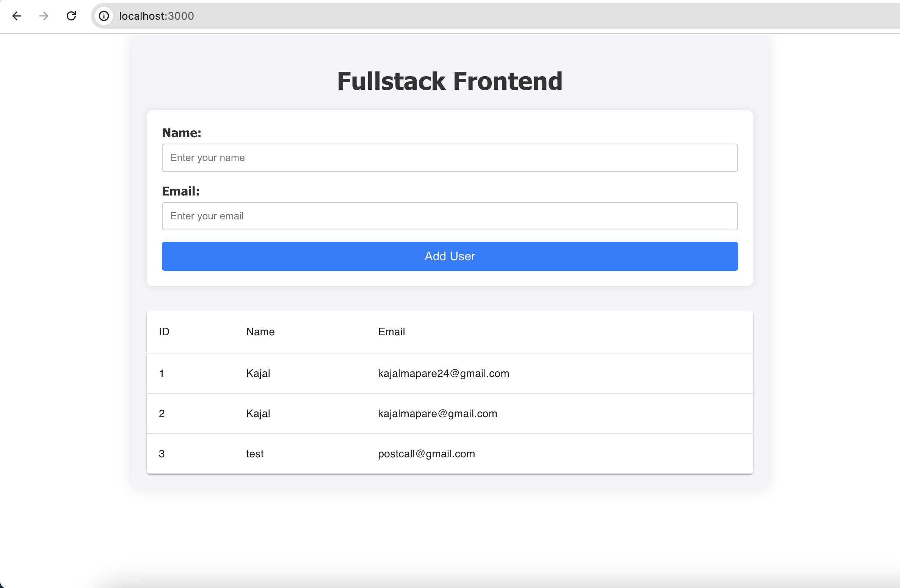
Task: Click Kajal name in row 1
Action: [x=258, y=374]
